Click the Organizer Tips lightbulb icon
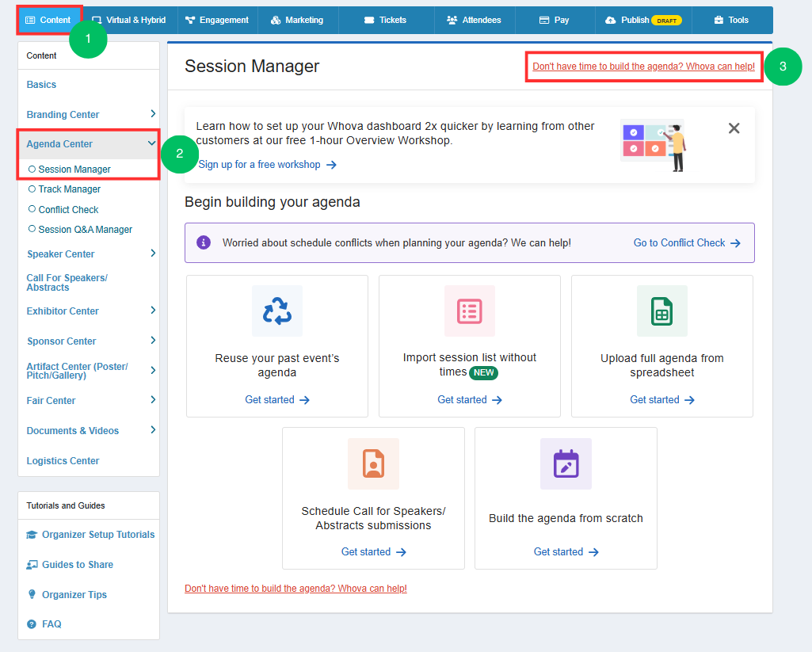The width and height of the screenshot is (812, 652). [32, 594]
